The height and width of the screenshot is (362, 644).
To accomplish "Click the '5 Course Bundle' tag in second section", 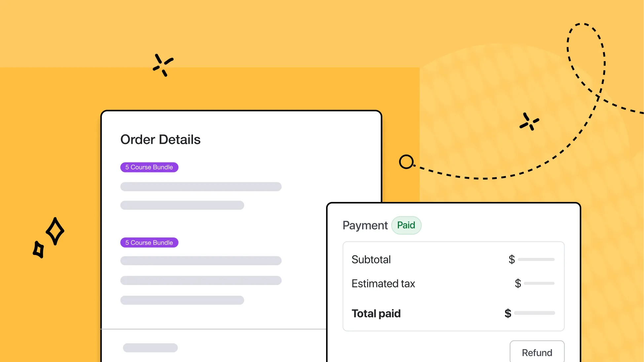I will tap(149, 242).
